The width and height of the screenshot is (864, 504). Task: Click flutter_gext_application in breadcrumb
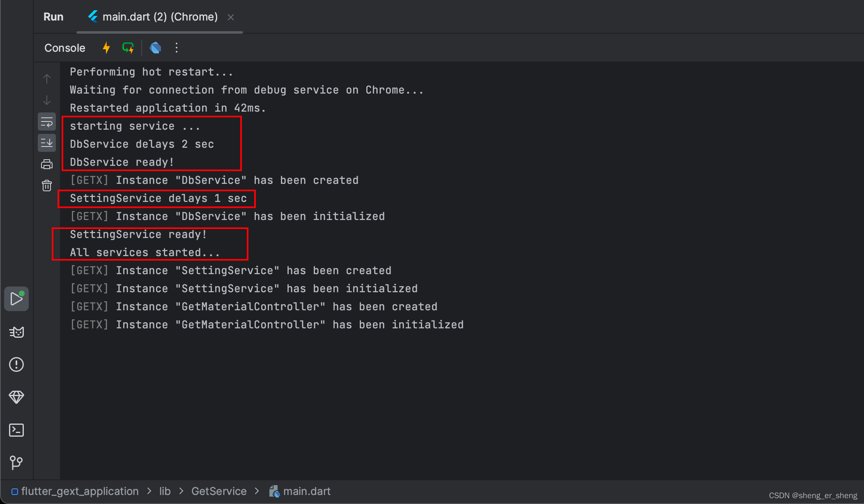80,491
